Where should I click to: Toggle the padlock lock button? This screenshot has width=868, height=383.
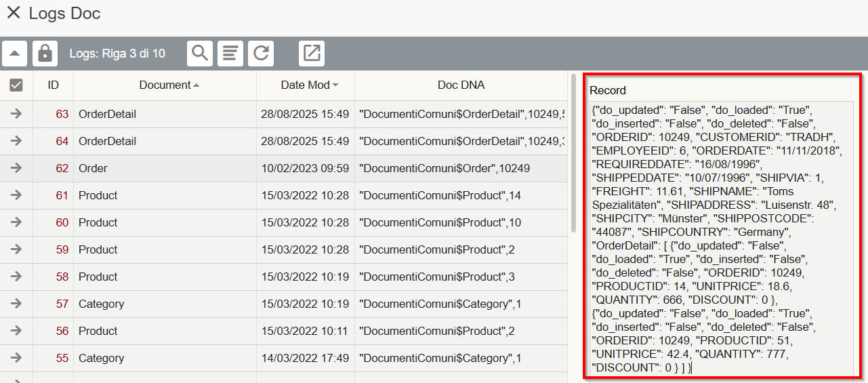(x=45, y=54)
